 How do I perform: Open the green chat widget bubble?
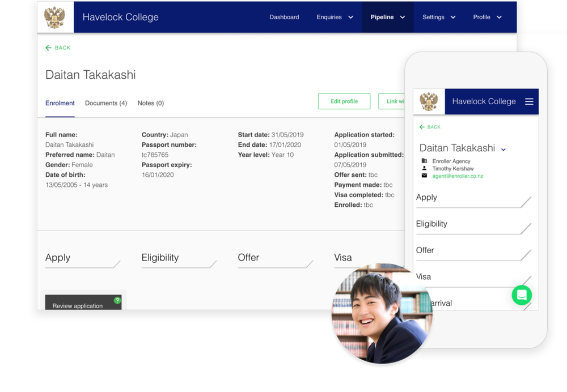pos(522,295)
